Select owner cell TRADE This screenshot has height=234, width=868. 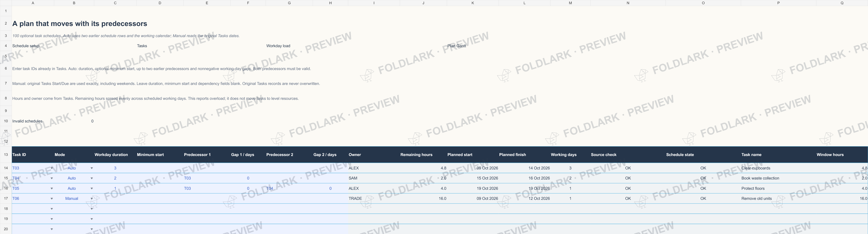click(x=374, y=199)
